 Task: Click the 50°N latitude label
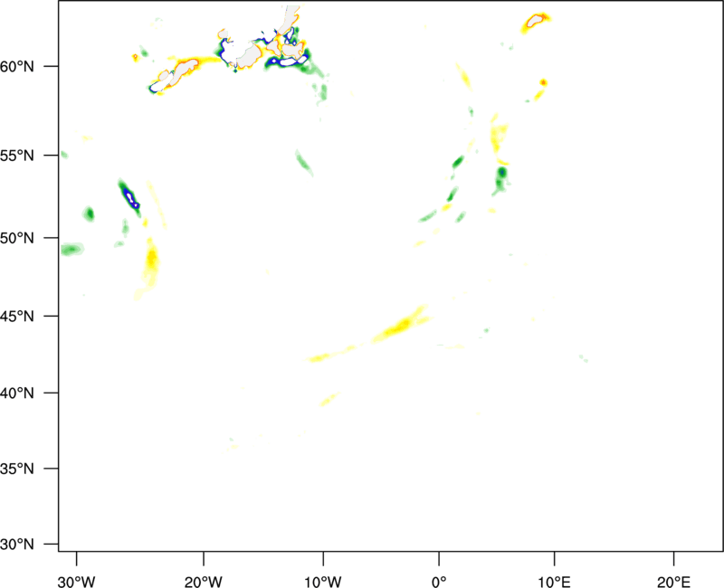point(17,238)
